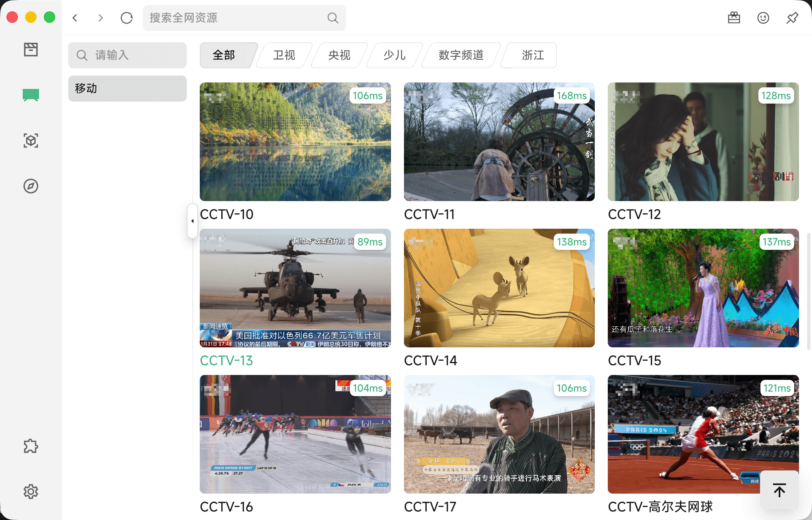Select the green live TV sidebar icon
The width and height of the screenshot is (812, 520).
[31, 95]
